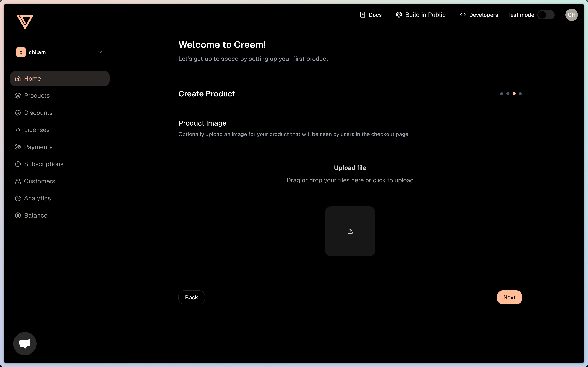Click the Payments hand-coins icon
588x367 pixels.
coord(18,147)
